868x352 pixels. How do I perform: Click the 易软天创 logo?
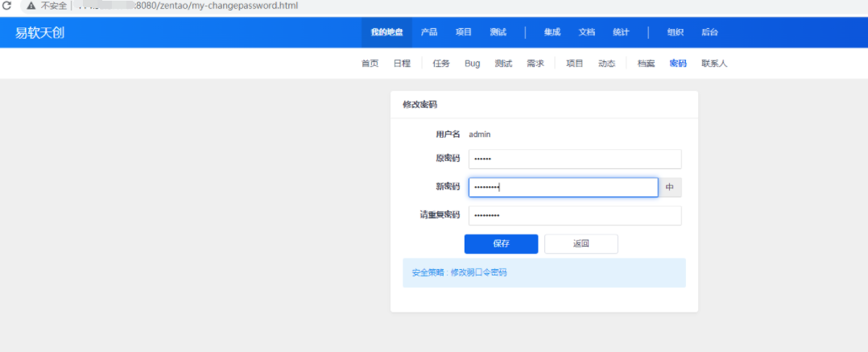tap(39, 32)
